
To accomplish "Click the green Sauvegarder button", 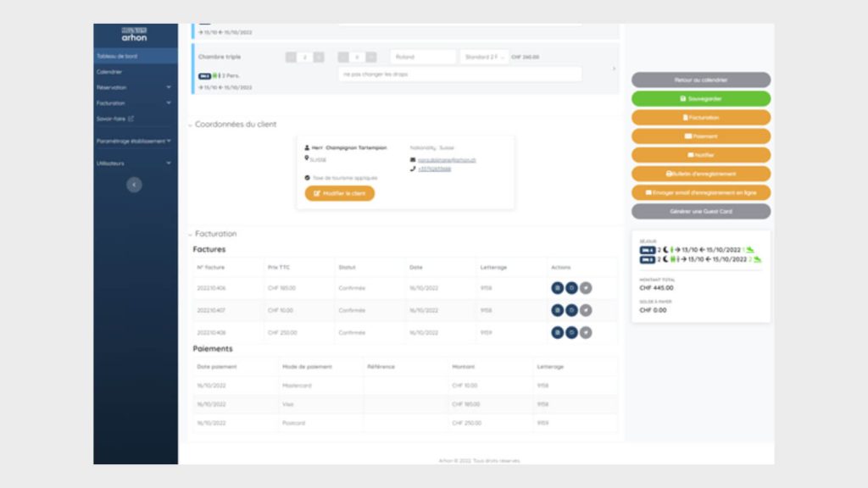I will point(701,98).
